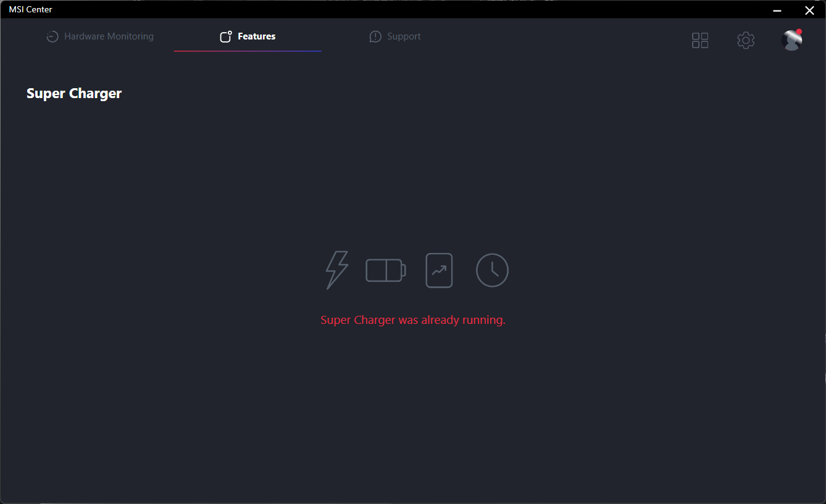Open the apps grid view icon
This screenshot has width=826, height=504.
point(700,41)
